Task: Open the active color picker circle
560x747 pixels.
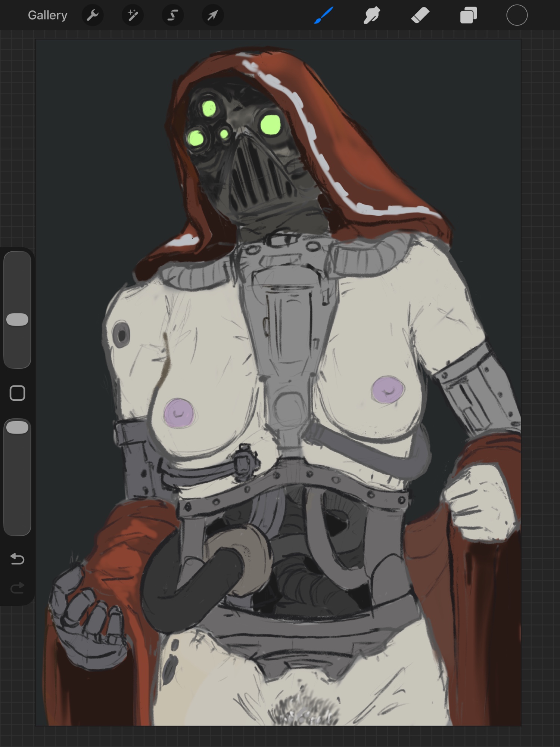Action: [x=517, y=15]
